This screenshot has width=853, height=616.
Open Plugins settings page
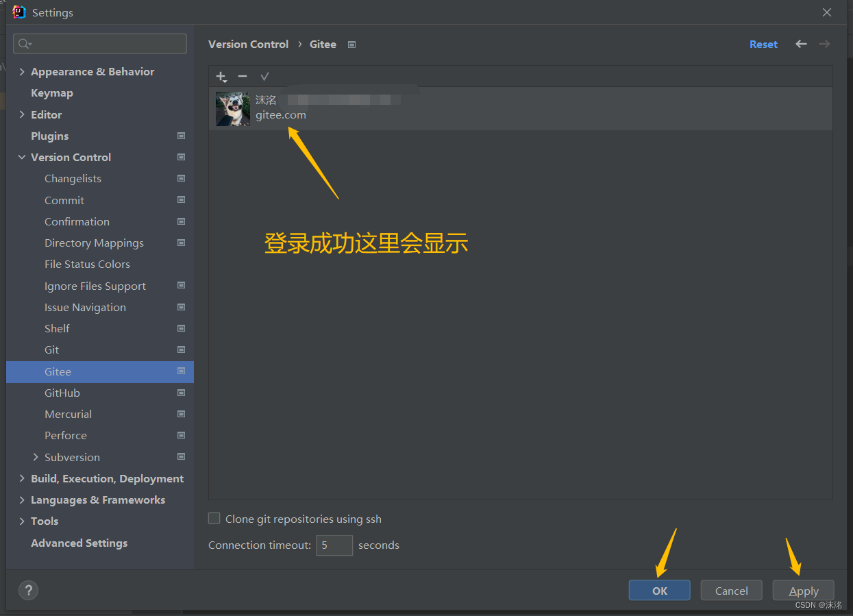(x=50, y=136)
